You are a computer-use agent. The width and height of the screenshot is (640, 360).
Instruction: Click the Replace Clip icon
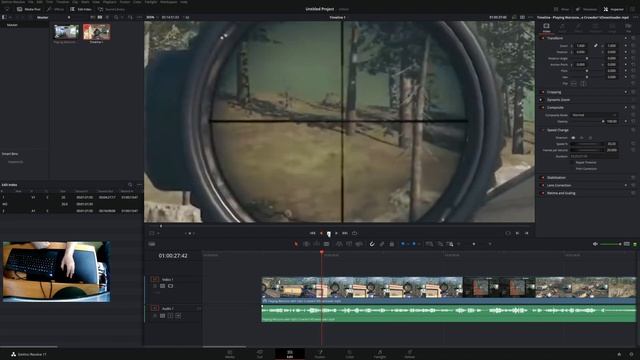point(359,244)
